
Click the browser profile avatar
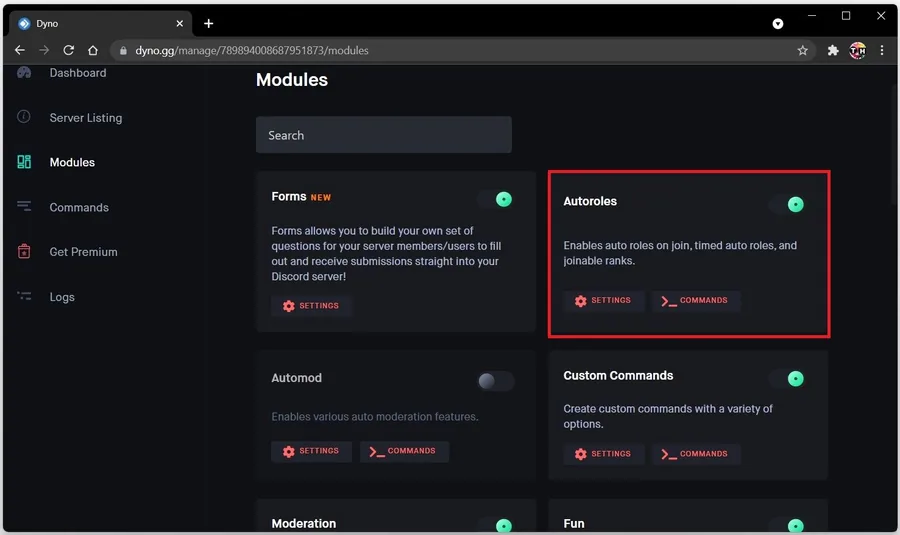pos(858,51)
